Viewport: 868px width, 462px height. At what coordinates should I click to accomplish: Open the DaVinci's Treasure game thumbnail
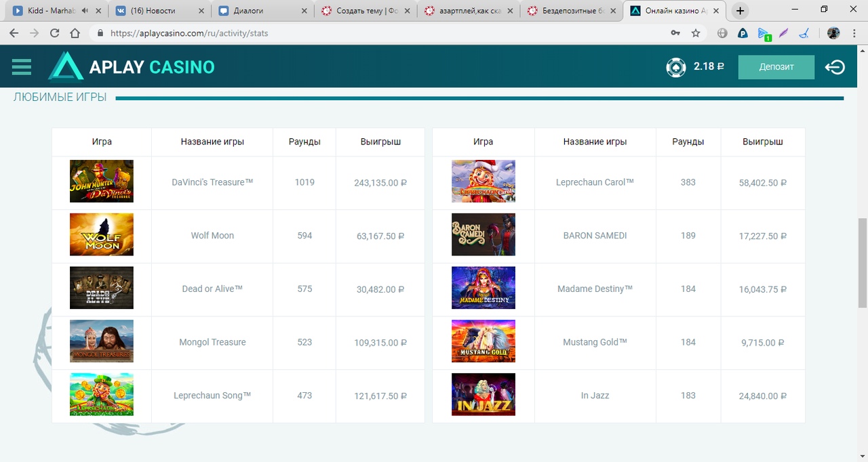[x=102, y=181]
